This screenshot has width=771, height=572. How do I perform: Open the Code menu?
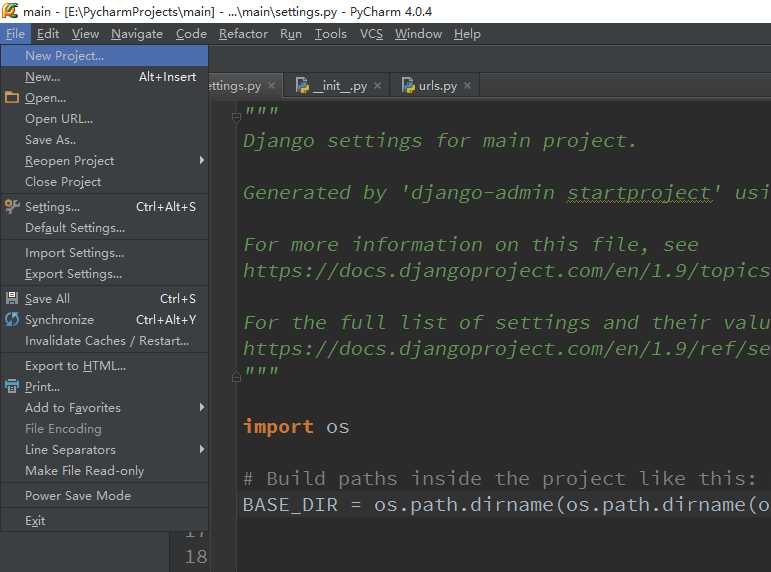pos(191,34)
